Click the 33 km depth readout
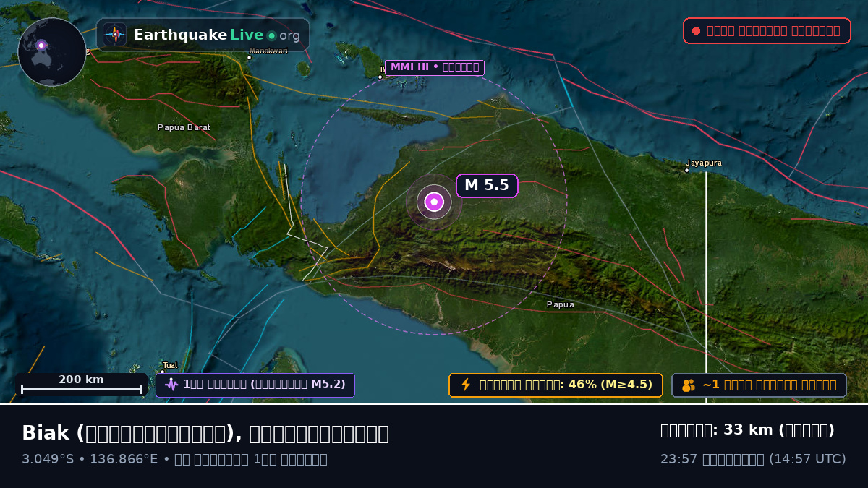Screen dimensions: 868x488 click(747, 430)
